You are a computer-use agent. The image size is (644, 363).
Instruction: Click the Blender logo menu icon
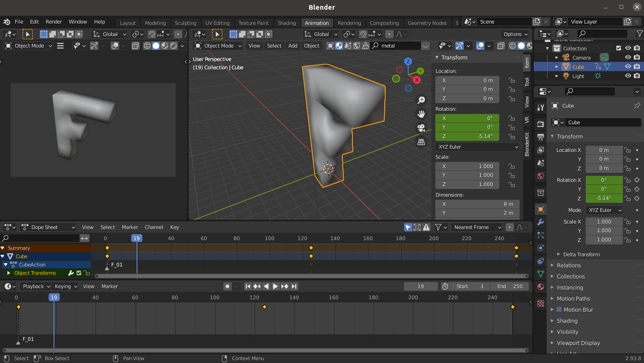(x=6, y=22)
